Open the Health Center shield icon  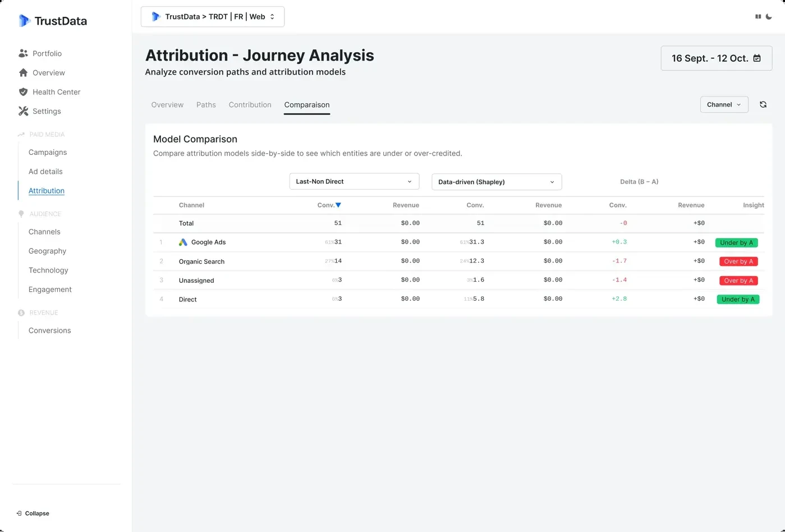pos(23,91)
